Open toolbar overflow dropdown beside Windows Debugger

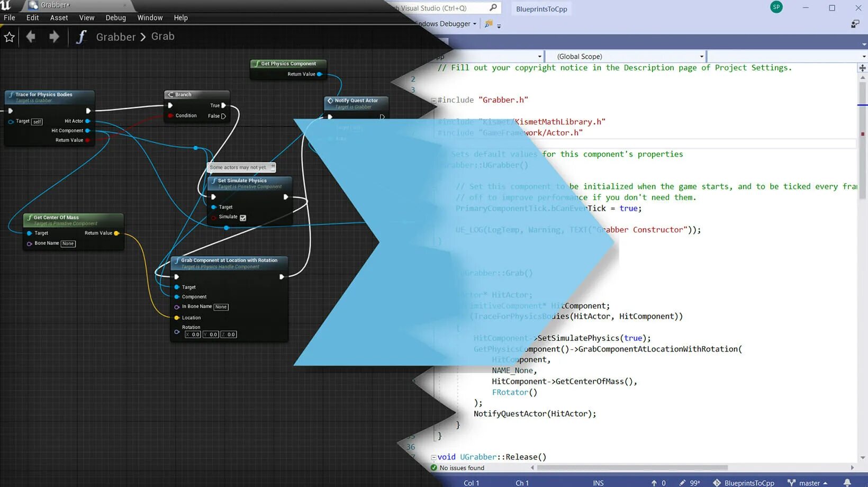[x=499, y=25]
